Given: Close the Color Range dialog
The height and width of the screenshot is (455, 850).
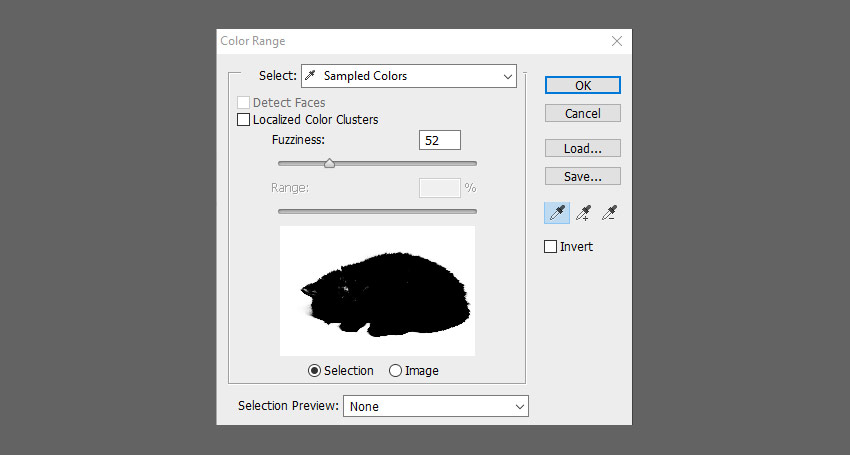Looking at the screenshot, I should [616, 41].
